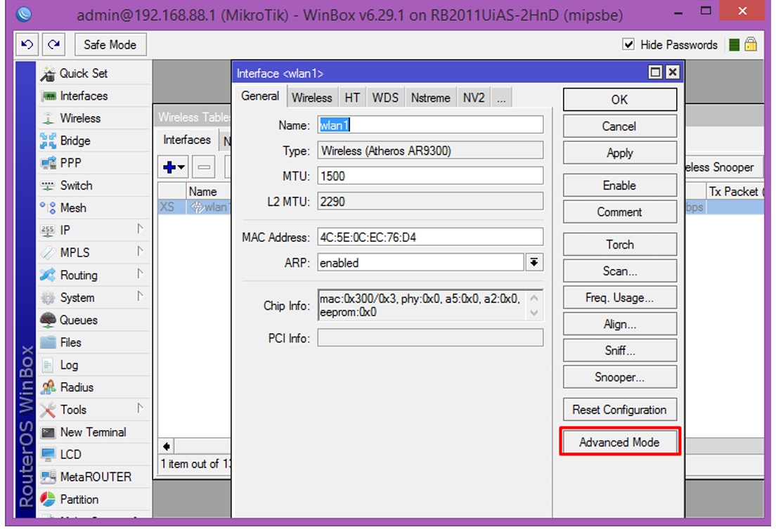The width and height of the screenshot is (776, 532).
Task: Click the Apply button
Action: pos(620,153)
